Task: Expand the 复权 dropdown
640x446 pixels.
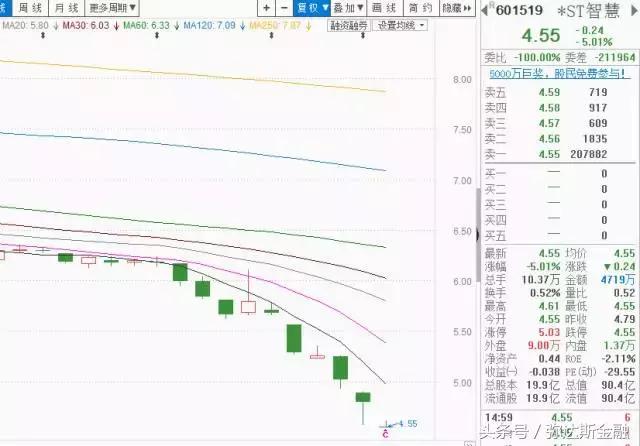Action: tap(312, 8)
